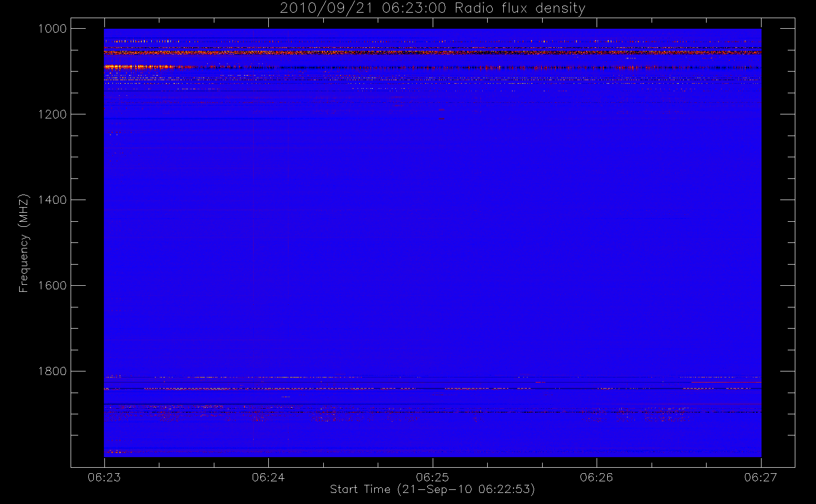Click the 1200 frequency tick label
Screen dimensions: 816x504
tap(52, 114)
